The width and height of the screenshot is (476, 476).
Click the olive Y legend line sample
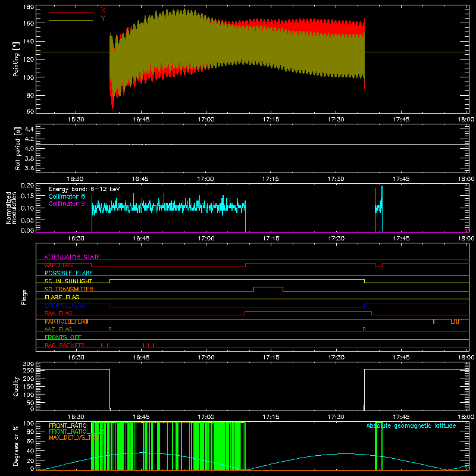[71, 21]
